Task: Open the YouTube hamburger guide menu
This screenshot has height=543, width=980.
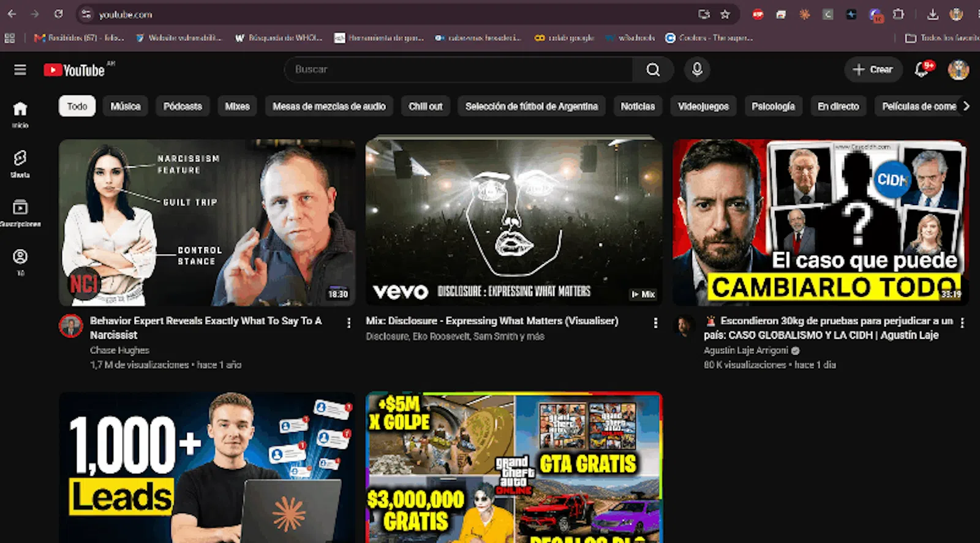Action: click(x=20, y=70)
